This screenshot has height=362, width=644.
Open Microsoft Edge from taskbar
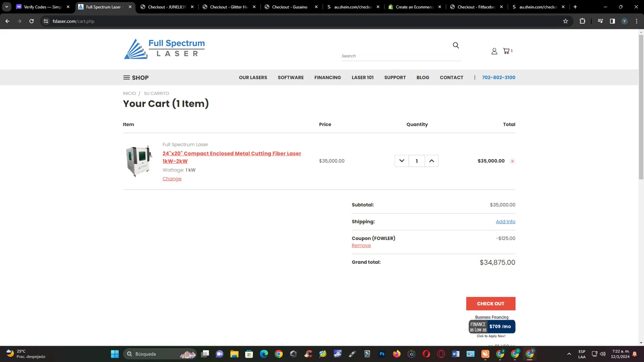pyautogui.click(x=264, y=354)
